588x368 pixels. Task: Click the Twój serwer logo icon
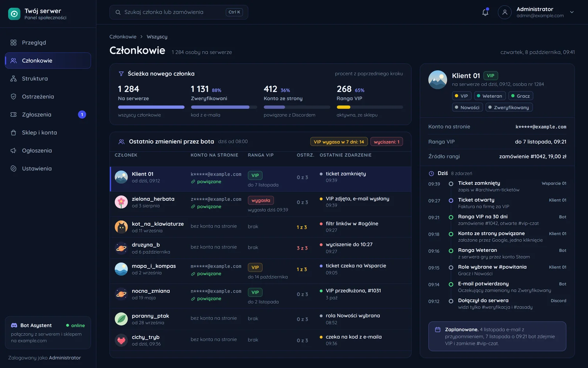click(x=14, y=14)
